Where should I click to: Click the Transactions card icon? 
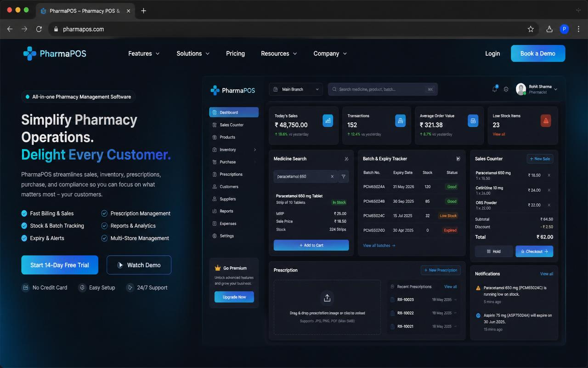(x=401, y=121)
